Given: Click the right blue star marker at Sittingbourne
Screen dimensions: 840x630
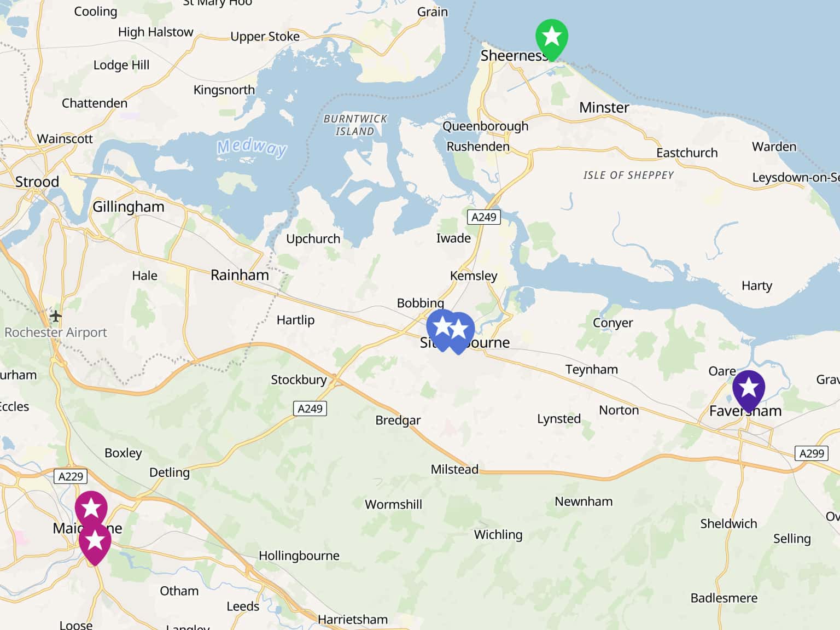Looking at the screenshot, I should (458, 331).
